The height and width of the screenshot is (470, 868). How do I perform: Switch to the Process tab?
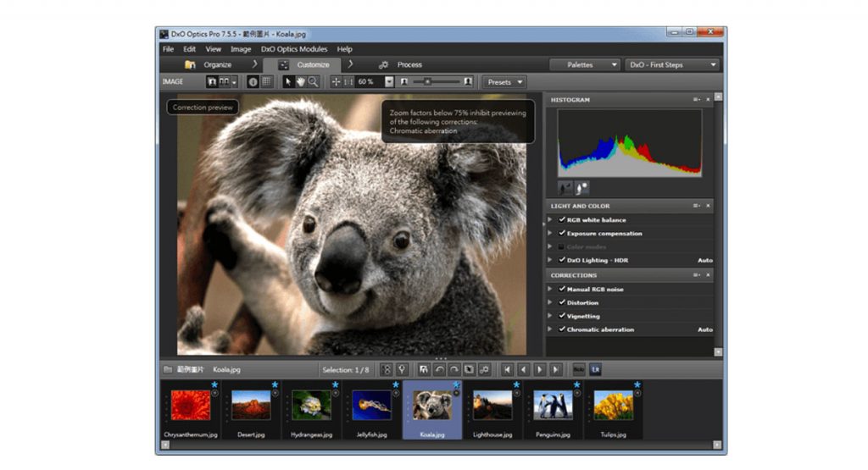point(401,64)
